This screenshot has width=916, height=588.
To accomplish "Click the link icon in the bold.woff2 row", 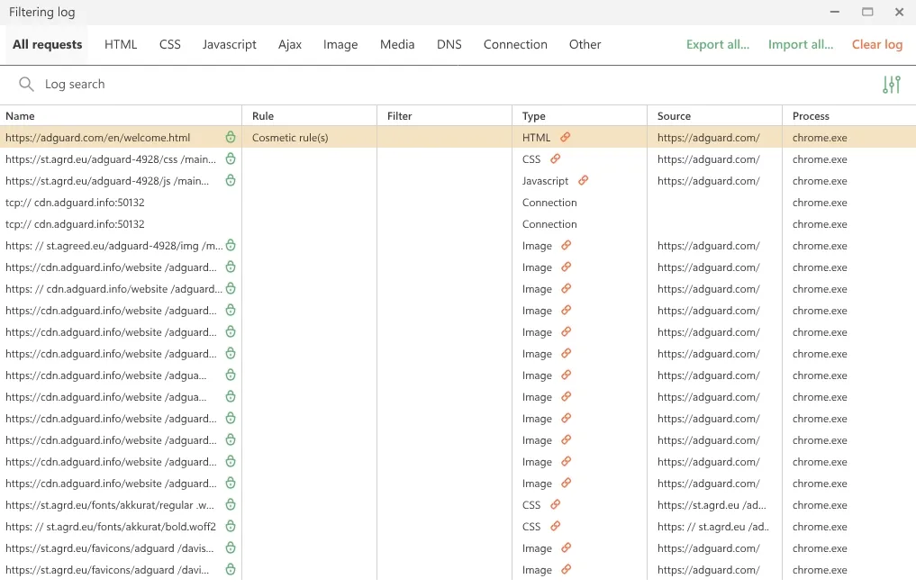I will (556, 527).
